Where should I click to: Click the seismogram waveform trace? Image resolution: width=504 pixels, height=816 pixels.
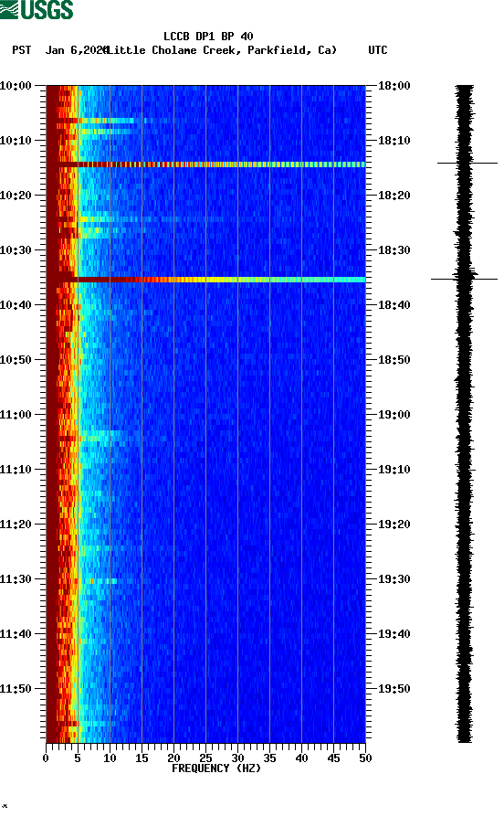pos(465,414)
